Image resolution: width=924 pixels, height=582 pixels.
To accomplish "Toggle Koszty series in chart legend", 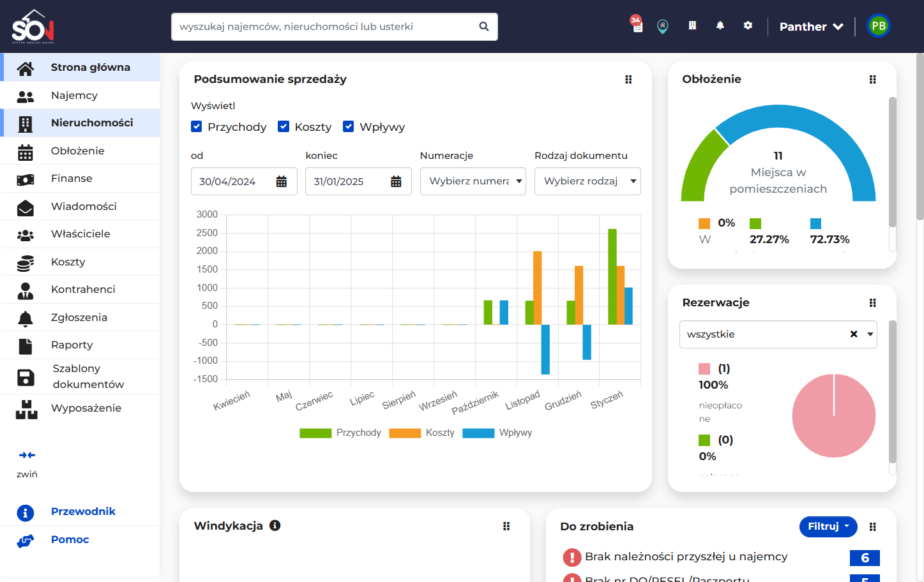I will point(422,433).
